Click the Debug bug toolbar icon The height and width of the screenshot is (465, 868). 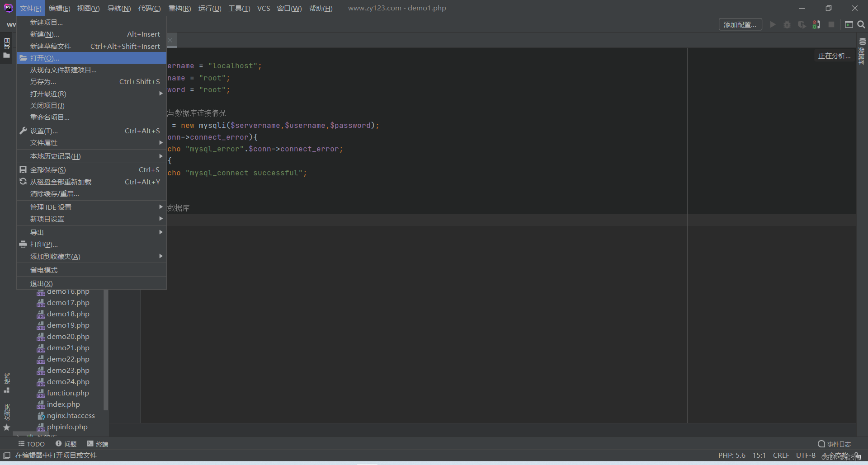(787, 24)
